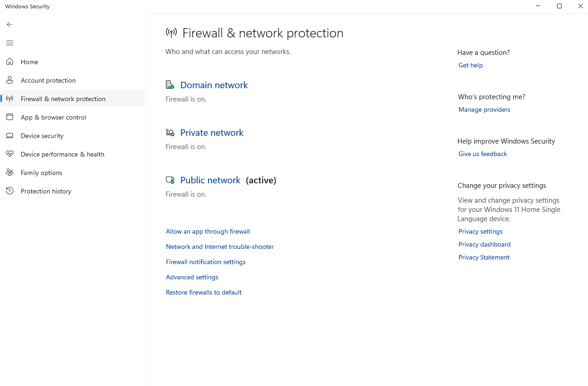Image resolution: width=588 pixels, height=386 pixels.
Task: Select the Home icon in the sidebar
Action: point(9,61)
